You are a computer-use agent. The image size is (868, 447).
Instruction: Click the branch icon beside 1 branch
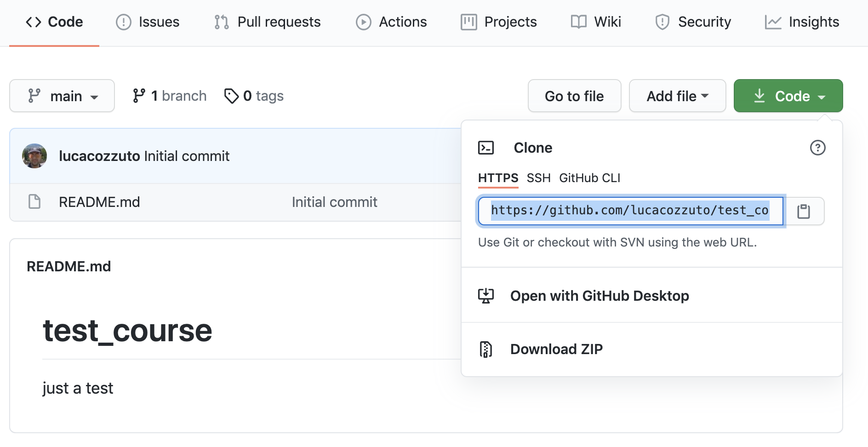coord(139,96)
